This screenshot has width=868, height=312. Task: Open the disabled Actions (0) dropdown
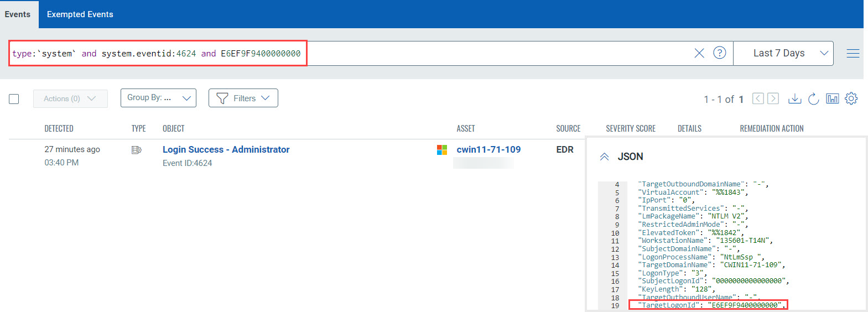[70, 98]
